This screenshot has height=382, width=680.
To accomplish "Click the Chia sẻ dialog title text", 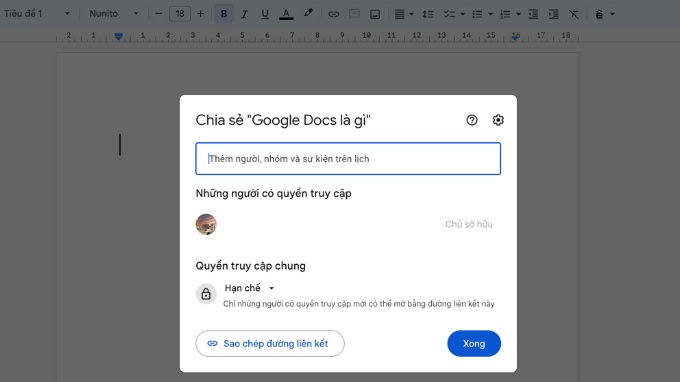I will pos(283,120).
